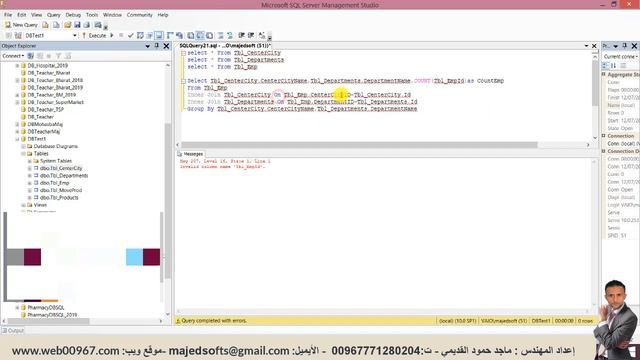The width and height of the screenshot is (640, 360).
Task: Click the editor scroll right arrow
Action: coord(588,145)
